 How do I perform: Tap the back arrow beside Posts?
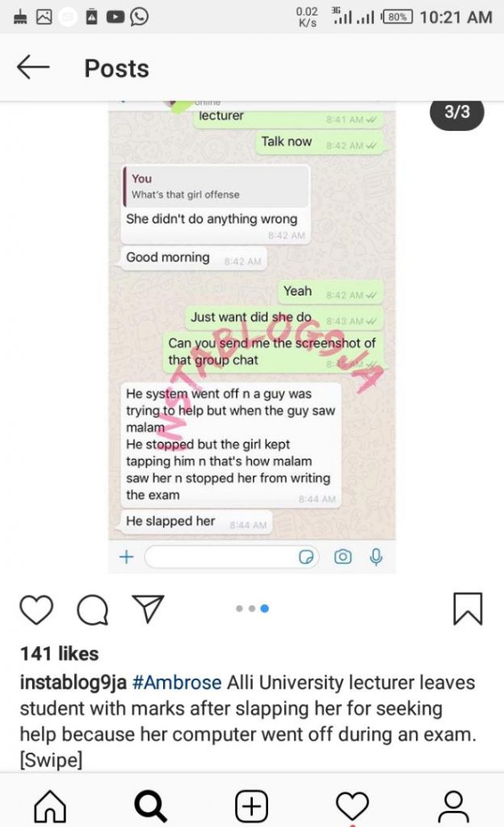(x=32, y=68)
